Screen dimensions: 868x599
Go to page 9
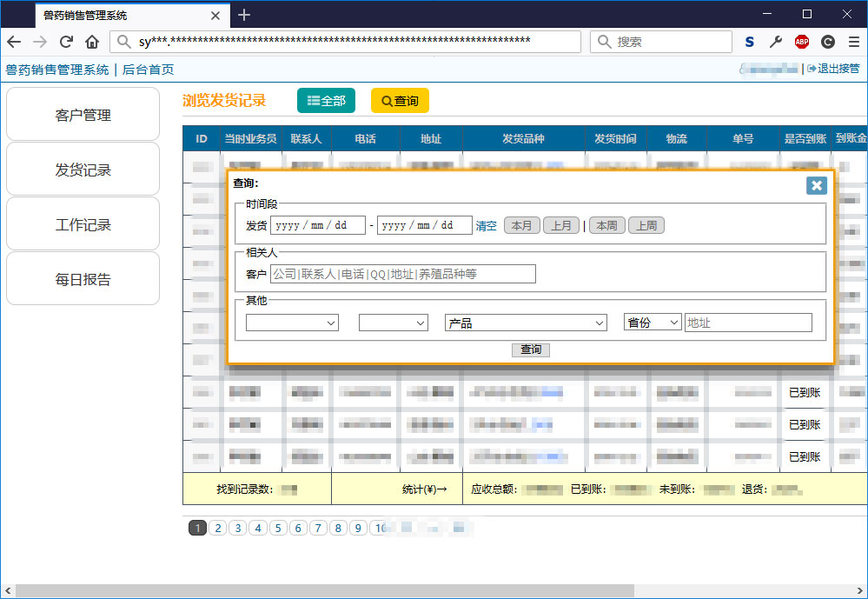[358, 528]
